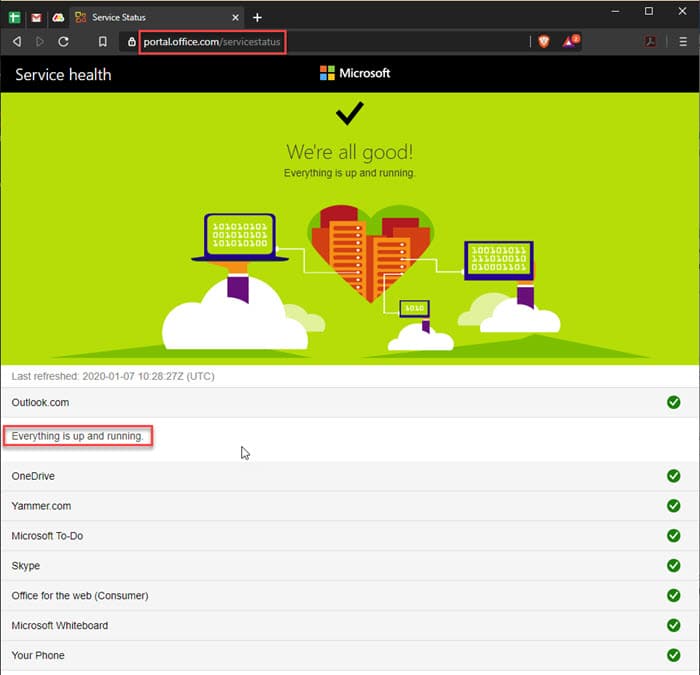Click the Brave Shields lion icon

coord(543,41)
